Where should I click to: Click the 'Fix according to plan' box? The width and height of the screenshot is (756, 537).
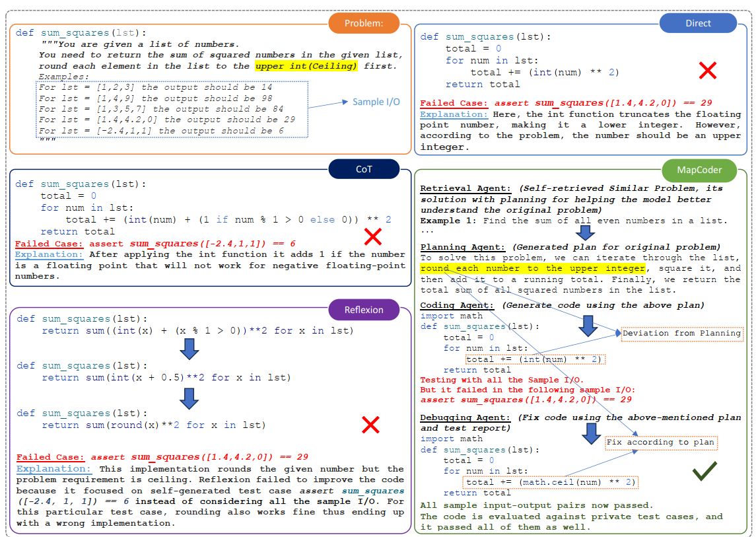pyautogui.click(x=661, y=443)
